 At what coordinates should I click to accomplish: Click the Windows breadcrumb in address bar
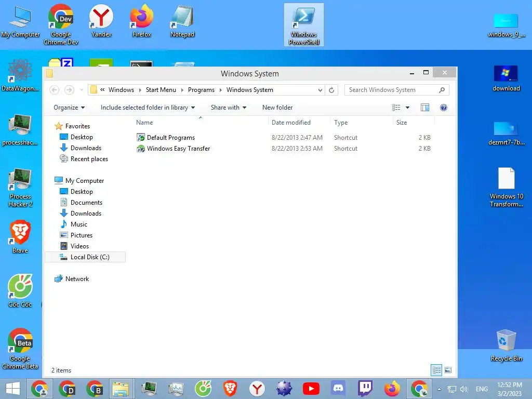[x=121, y=90]
